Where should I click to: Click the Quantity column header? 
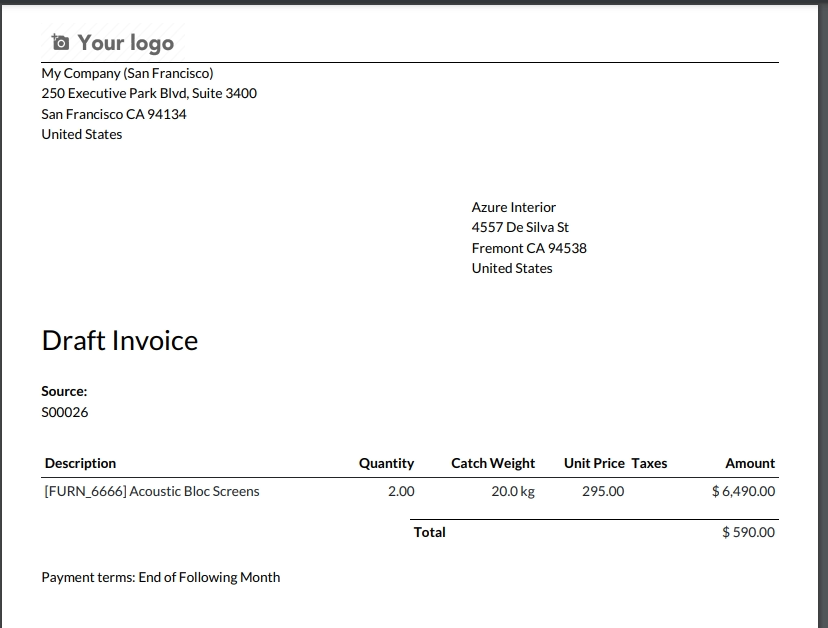tap(387, 463)
